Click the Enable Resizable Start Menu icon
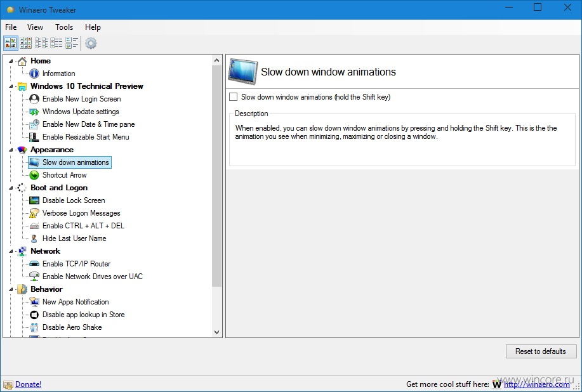The image size is (582, 392). pyautogui.click(x=34, y=137)
